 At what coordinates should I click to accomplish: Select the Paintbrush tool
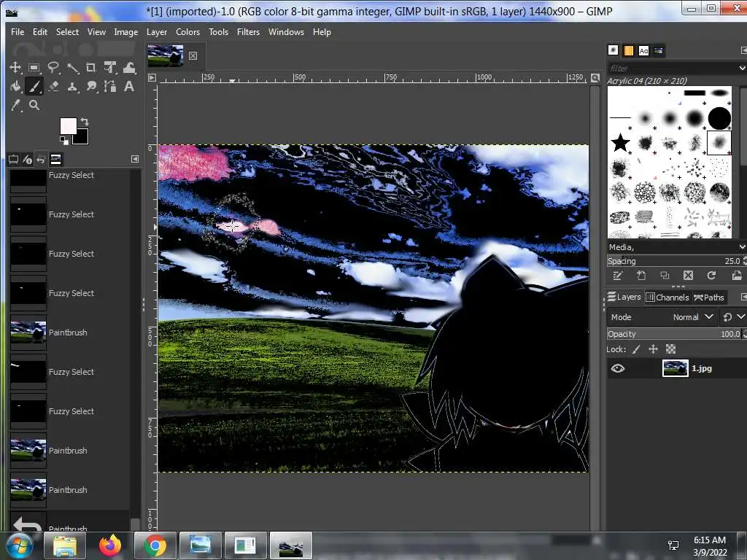pos(34,86)
